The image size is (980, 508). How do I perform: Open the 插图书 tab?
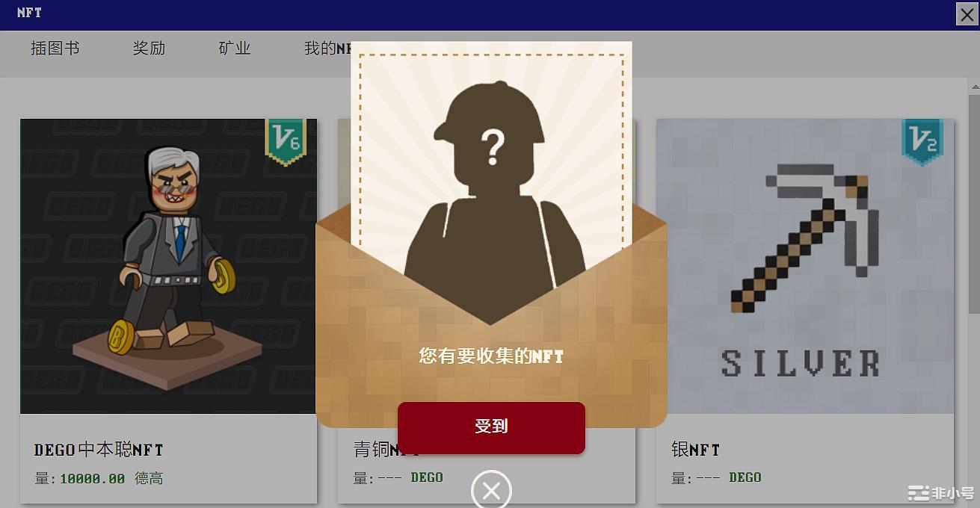tap(55, 49)
